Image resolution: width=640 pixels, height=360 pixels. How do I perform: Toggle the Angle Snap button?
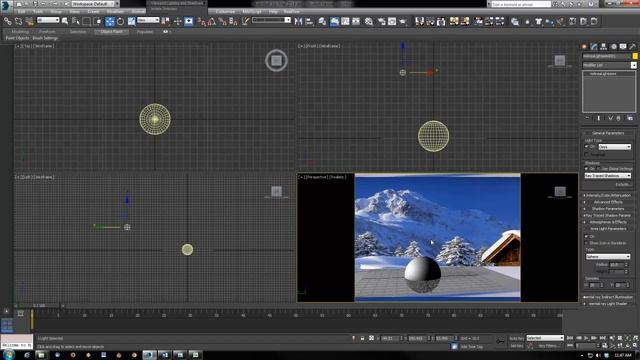pyautogui.click(x=212, y=21)
